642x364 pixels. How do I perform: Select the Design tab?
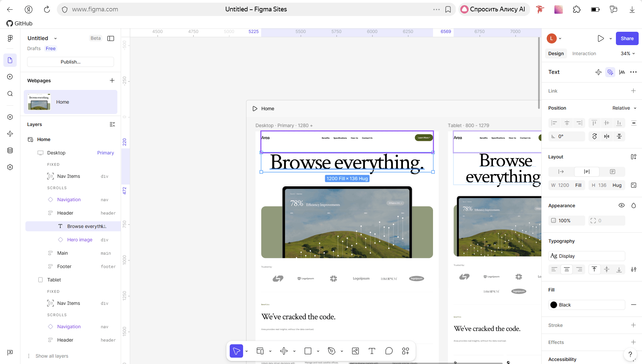click(x=556, y=53)
